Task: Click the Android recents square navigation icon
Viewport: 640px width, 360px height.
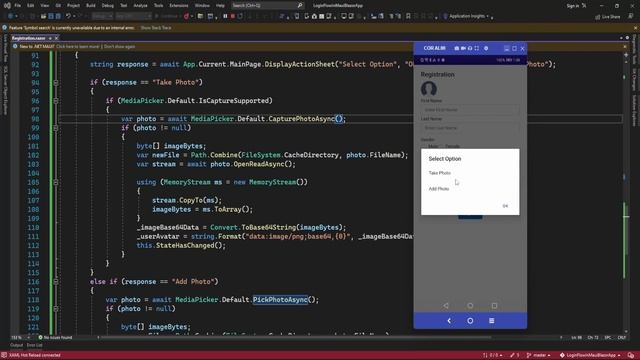Action: [x=494, y=305]
